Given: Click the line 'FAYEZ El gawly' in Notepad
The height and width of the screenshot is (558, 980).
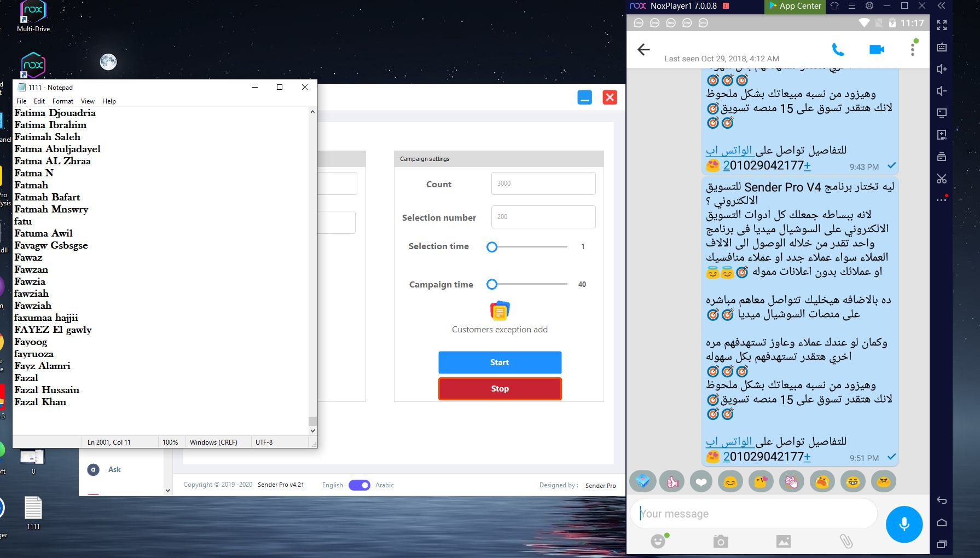Looking at the screenshot, I should click(x=53, y=330).
